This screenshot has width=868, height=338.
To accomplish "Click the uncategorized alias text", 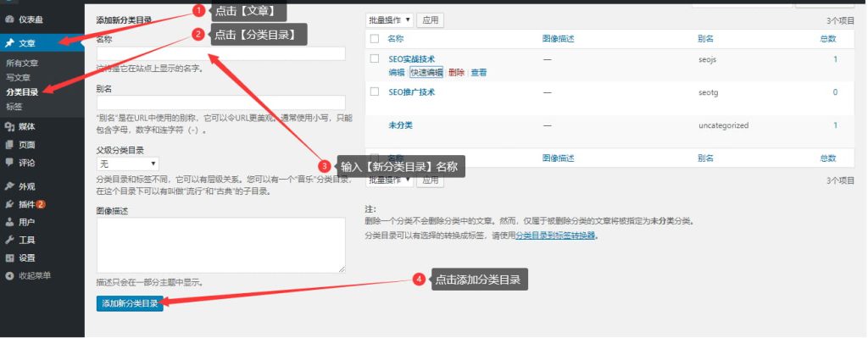I will [724, 125].
